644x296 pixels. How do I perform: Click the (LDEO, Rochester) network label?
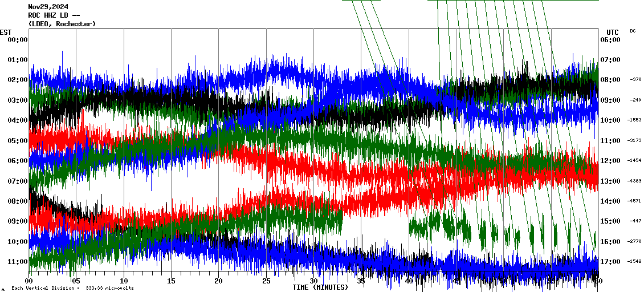[62, 24]
